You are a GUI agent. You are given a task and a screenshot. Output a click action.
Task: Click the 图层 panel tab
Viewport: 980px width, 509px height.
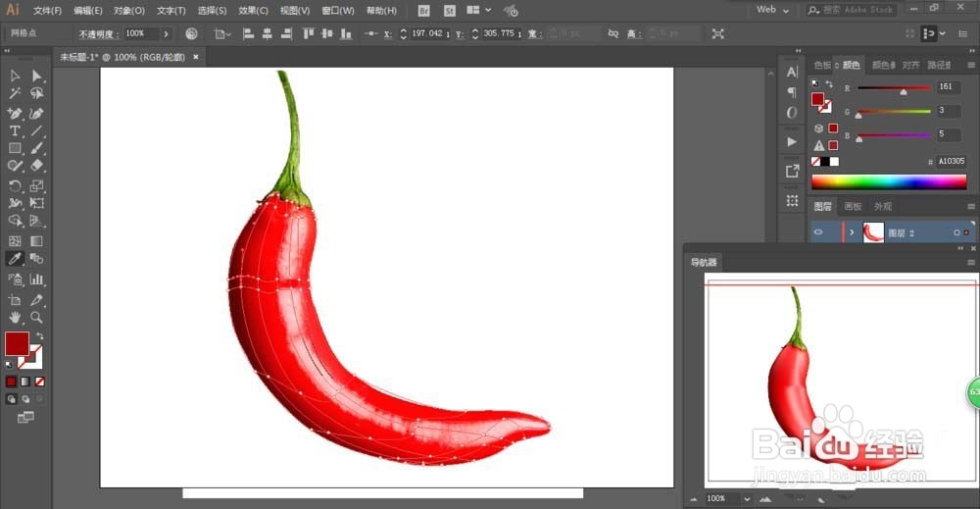click(x=822, y=206)
